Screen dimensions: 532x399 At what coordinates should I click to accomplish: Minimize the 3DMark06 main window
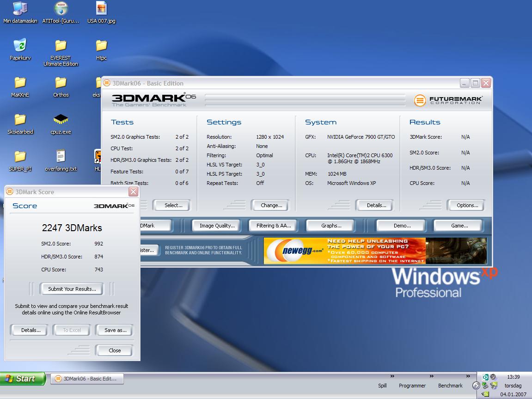click(465, 83)
